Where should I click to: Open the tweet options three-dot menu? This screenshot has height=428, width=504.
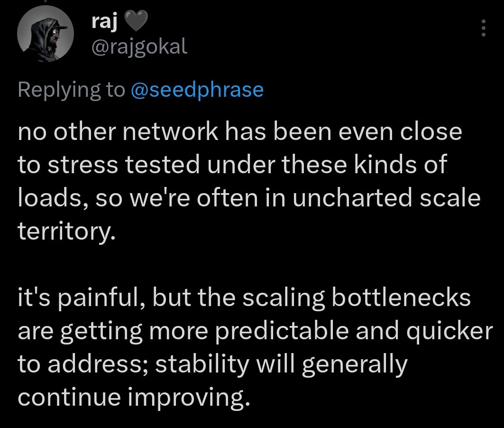[483, 28]
